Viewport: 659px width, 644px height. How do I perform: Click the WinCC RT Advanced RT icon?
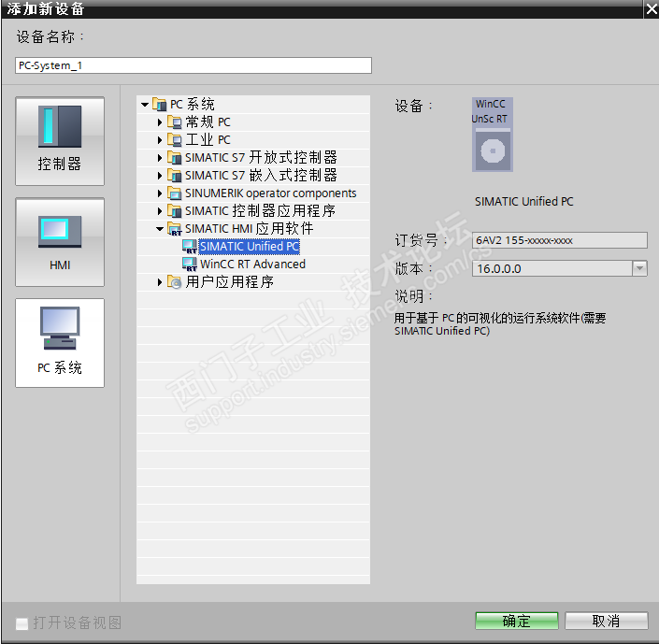[x=190, y=264]
